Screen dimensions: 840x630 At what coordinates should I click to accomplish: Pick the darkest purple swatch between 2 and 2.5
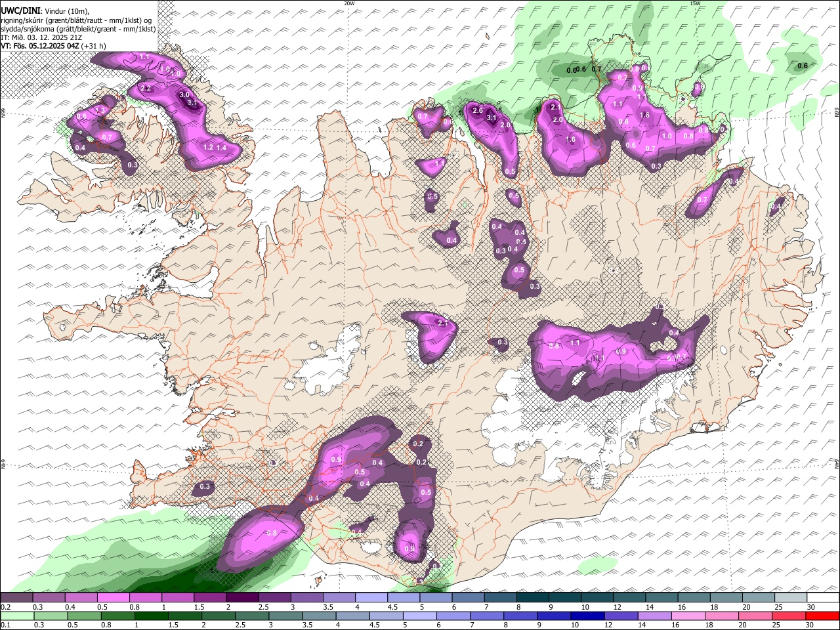coord(242,597)
